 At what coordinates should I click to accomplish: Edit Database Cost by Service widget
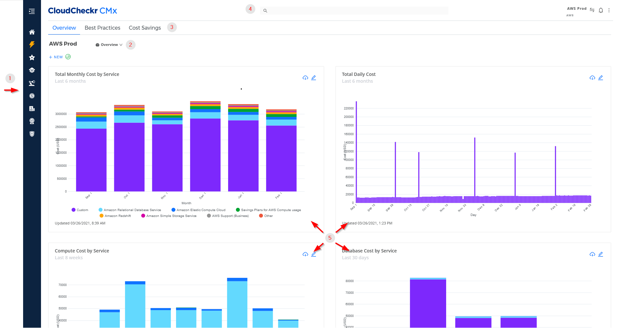tap(601, 254)
